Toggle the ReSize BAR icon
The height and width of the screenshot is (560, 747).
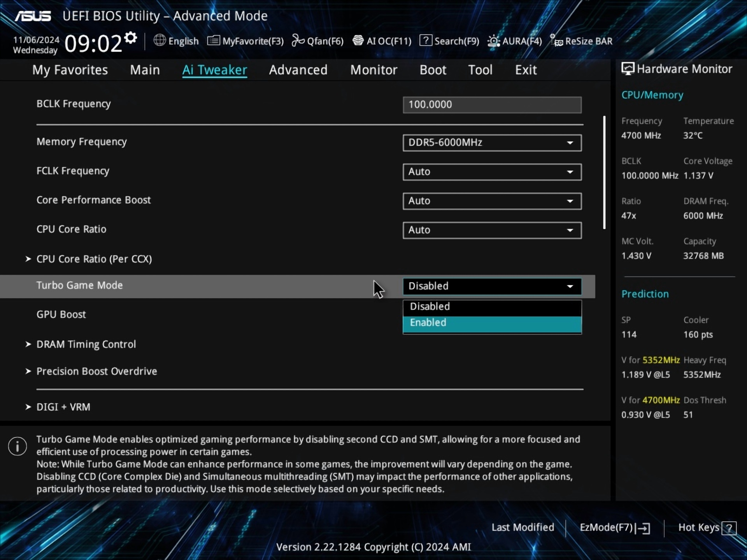tap(556, 40)
